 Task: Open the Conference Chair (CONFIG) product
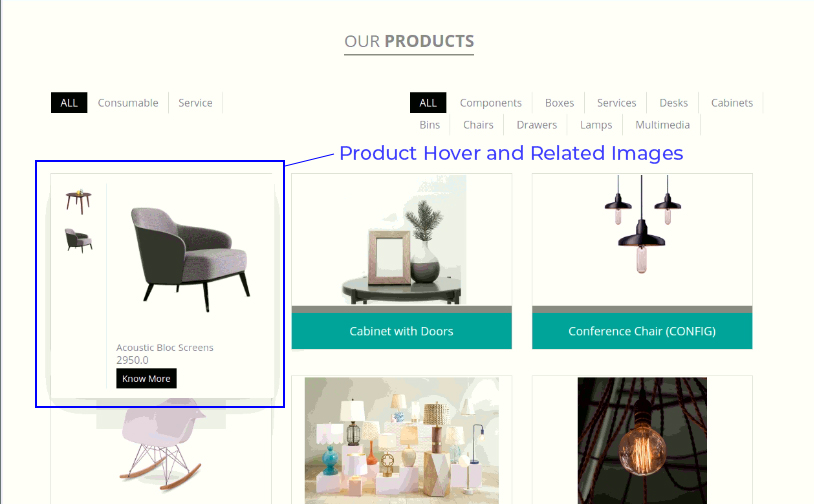tap(642, 331)
